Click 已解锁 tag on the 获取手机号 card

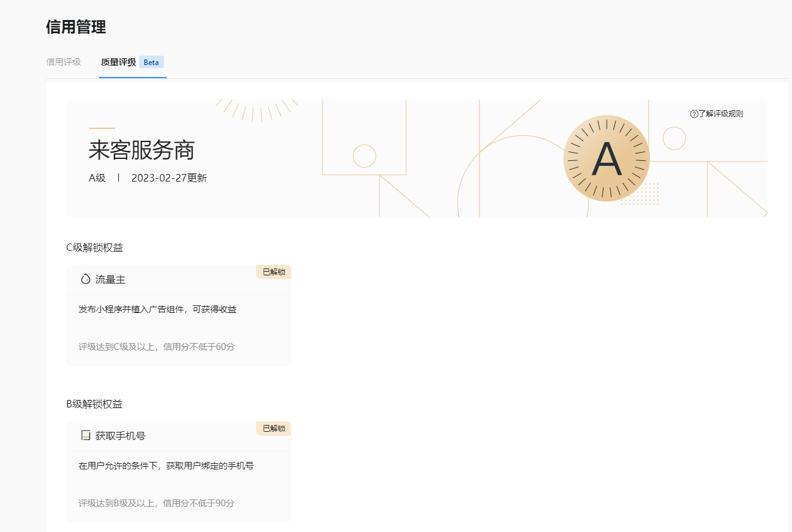[274, 429]
